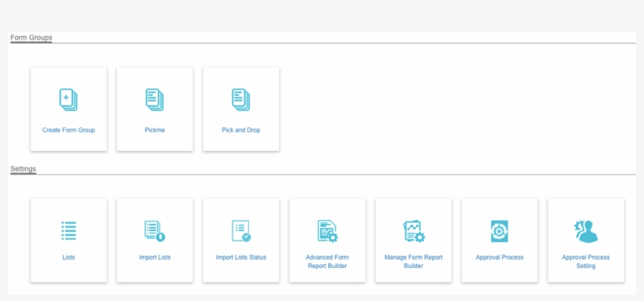Open the Lists text label
Viewport: 644px width, 301px height.
click(x=68, y=258)
